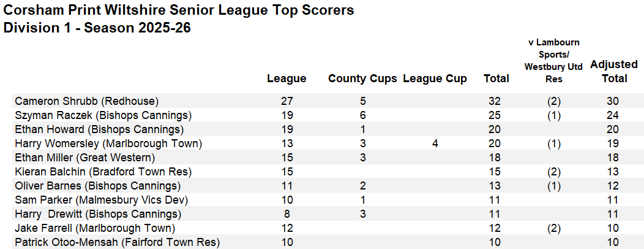Click Cameron Shrubb (Redhouse) row name
Image resolution: width=644 pixels, height=249 pixels.
pos(87,101)
